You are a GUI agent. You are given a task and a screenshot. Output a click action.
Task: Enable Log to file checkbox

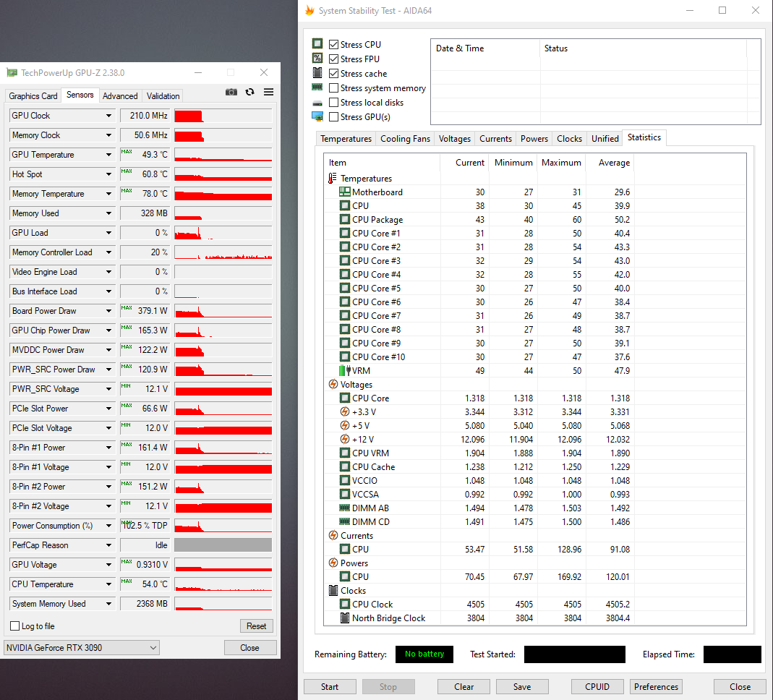pyautogui.click(x=15, y=626)
